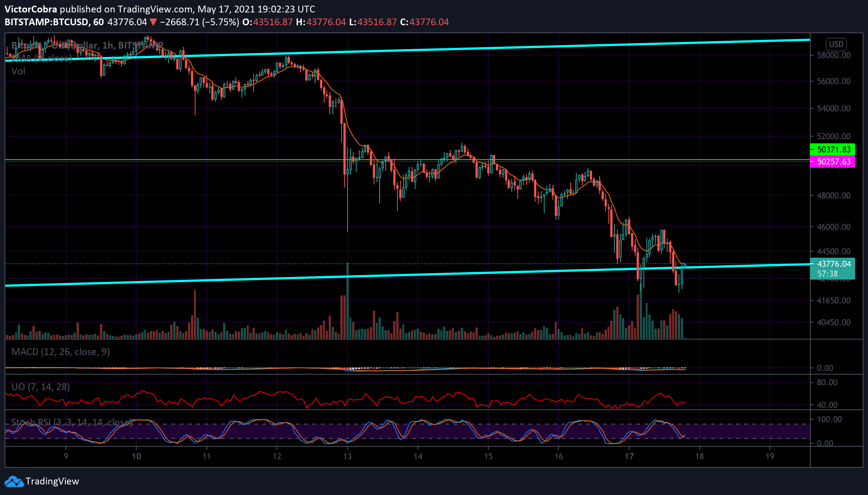Screen dimensions: 868x495
Task: Click the UO (7, 14, 28) indicator legend
Action: point(41,387)
